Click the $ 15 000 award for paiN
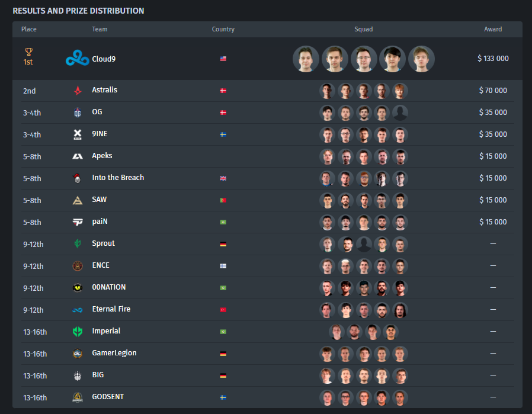 [x=493, y=222]
